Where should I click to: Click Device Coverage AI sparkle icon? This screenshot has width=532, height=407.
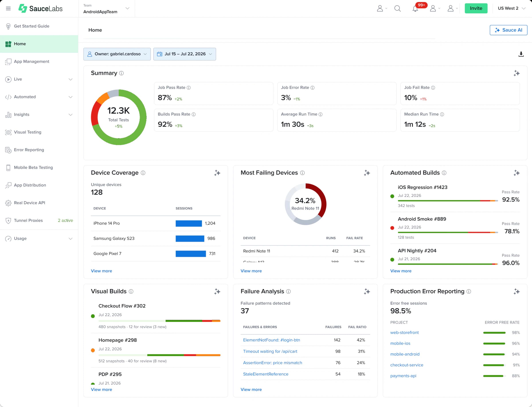pos(217,173)
